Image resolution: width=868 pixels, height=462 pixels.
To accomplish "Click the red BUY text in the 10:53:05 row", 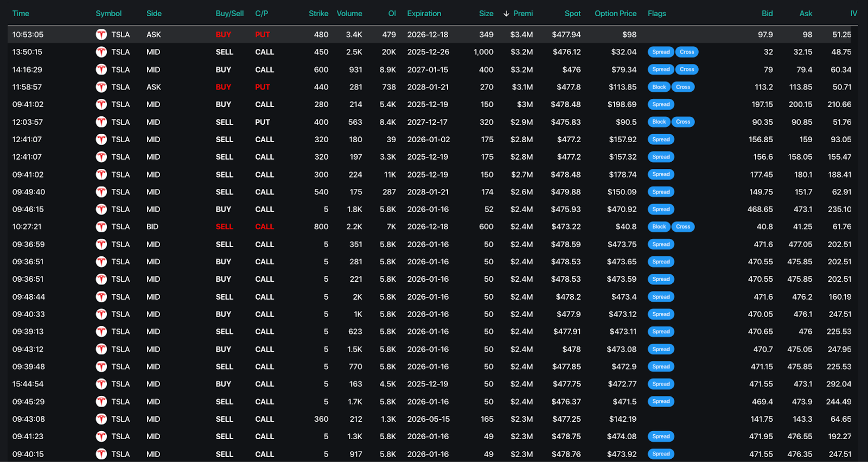I will pyautogui.click(x=223, y=35).
